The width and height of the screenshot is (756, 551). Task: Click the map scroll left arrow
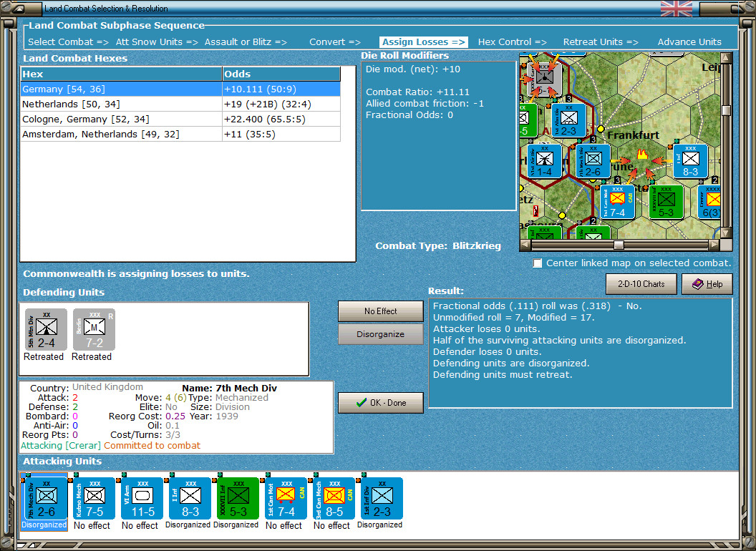click(x=525, y=245)
